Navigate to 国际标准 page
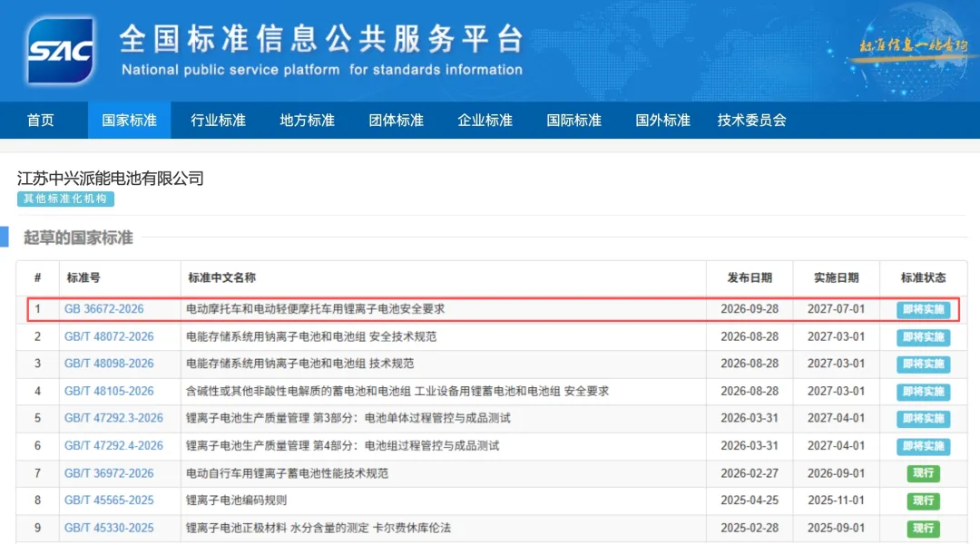The height and width of the screenshot is (544, 980). [x=573, y=120]
